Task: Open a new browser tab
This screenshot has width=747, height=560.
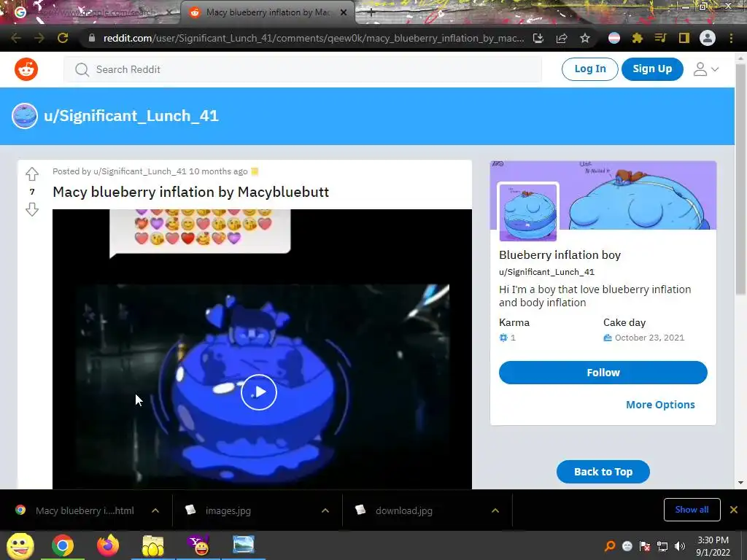Action: coord(371,13)
